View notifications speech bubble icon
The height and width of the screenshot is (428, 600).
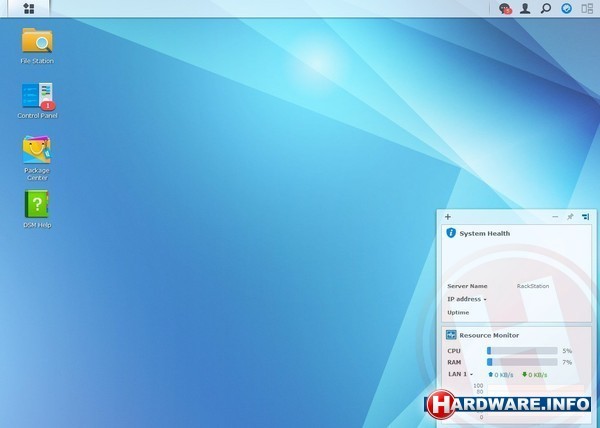pos(505,8)
